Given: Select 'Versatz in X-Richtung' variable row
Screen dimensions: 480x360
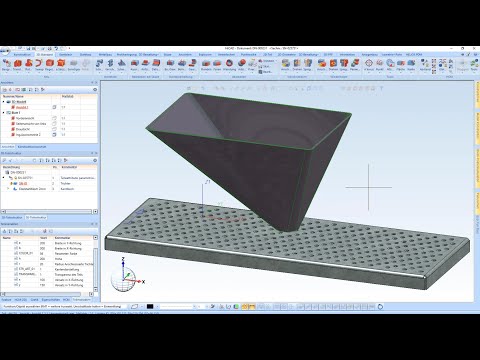Looking at the screenshot, I should point(47,280).
